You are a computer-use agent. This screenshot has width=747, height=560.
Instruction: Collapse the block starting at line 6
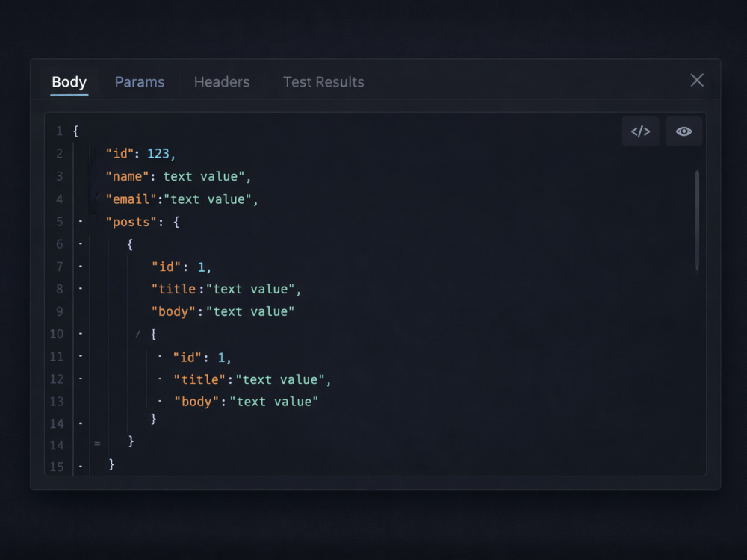[81, 244]
